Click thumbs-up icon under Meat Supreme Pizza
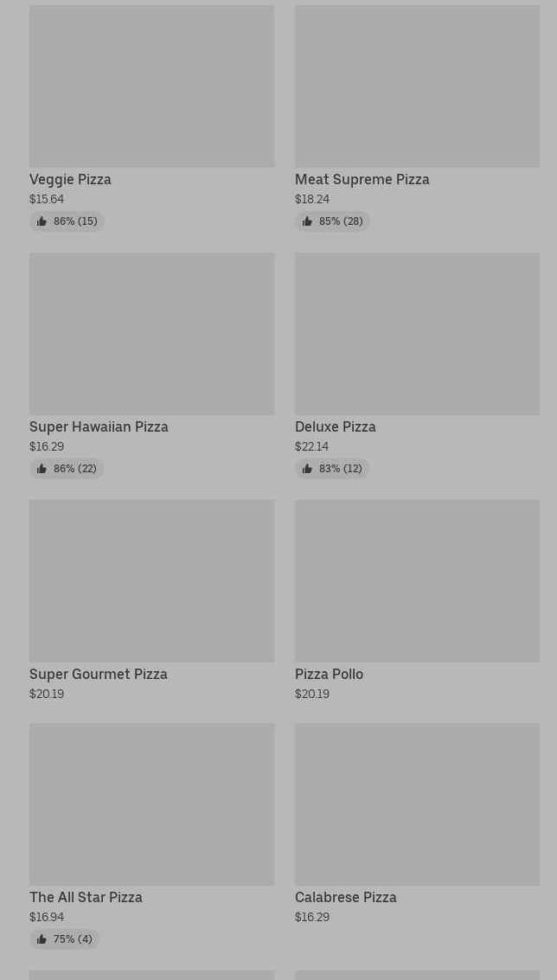This screenshot has width=557, height=980. point(307,221)
